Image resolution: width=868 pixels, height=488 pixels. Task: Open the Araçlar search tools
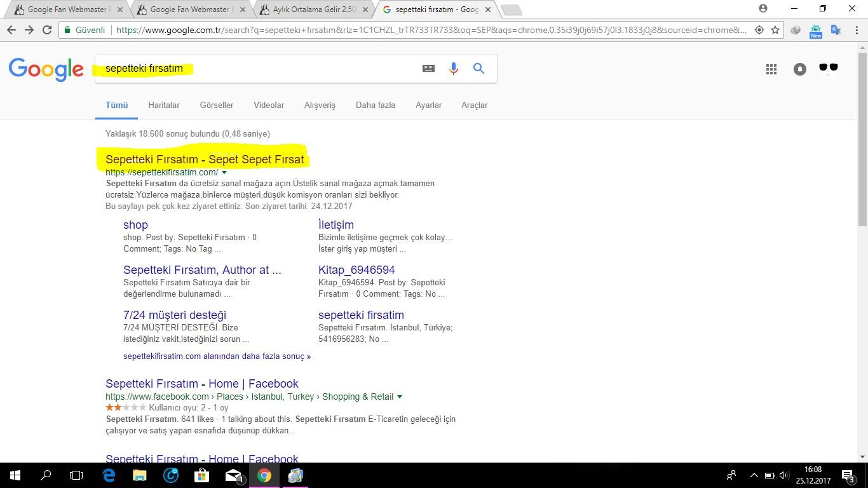(475, 105)
